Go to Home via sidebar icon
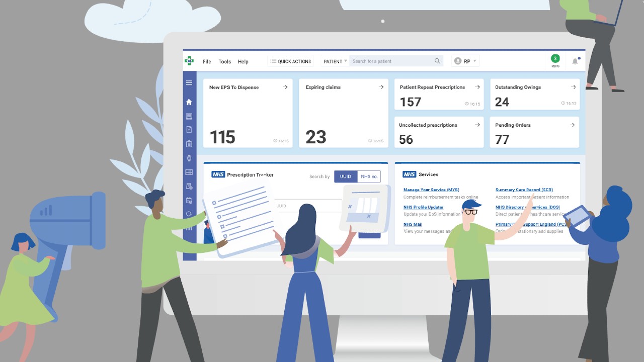The width and height of the screenshot is (644, 362). pyautogui.click(x=189, y=102)
